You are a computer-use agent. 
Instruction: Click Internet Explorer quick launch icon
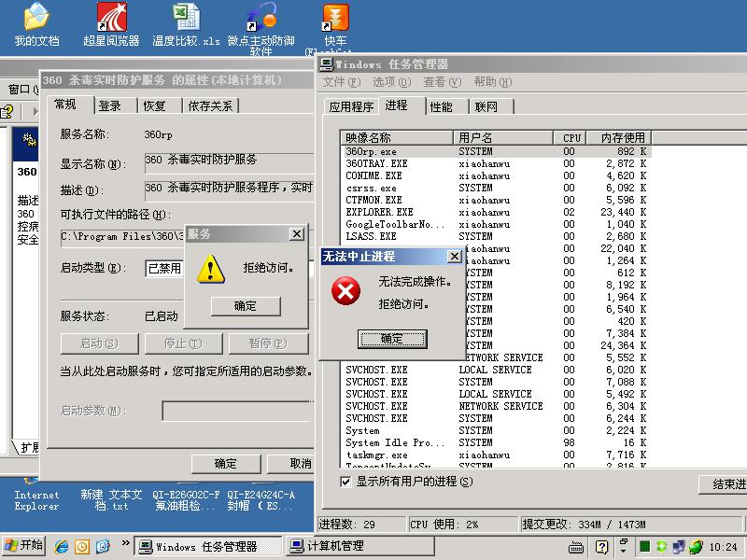62,546
